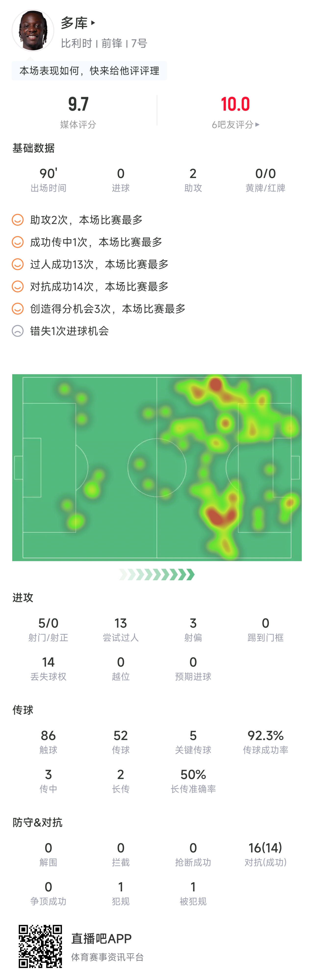Select the 进攻 section header
The height and width of the screenshot is (980, 314).
tap(23, 598)
